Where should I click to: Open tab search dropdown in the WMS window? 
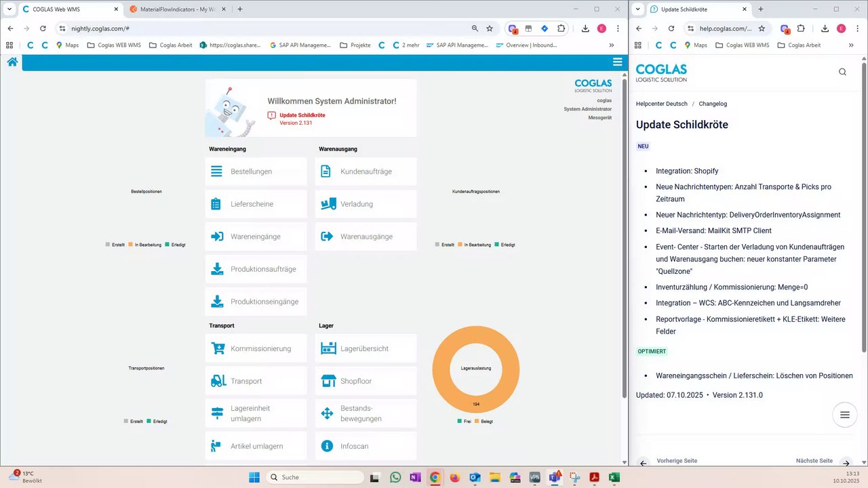click(9, 9)
